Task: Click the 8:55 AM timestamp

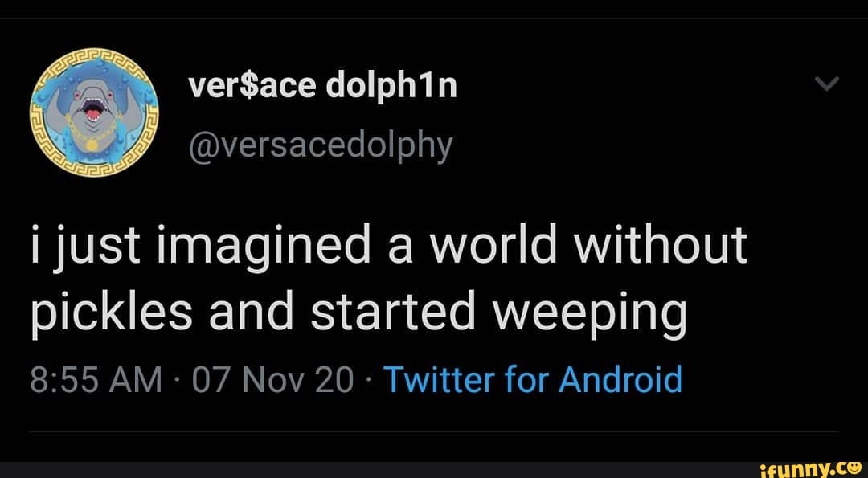Action: pos(94,379)
